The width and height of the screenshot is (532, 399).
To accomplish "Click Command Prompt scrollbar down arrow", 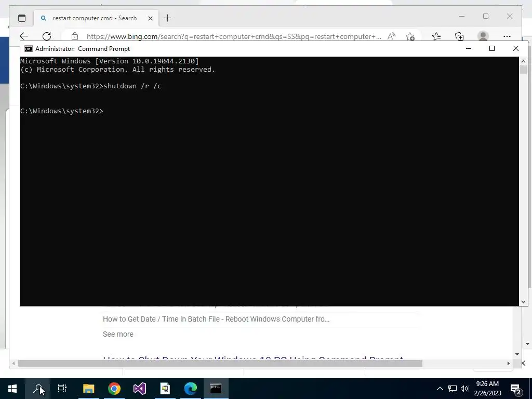I will pyautogui.click(x=523, y=302).
